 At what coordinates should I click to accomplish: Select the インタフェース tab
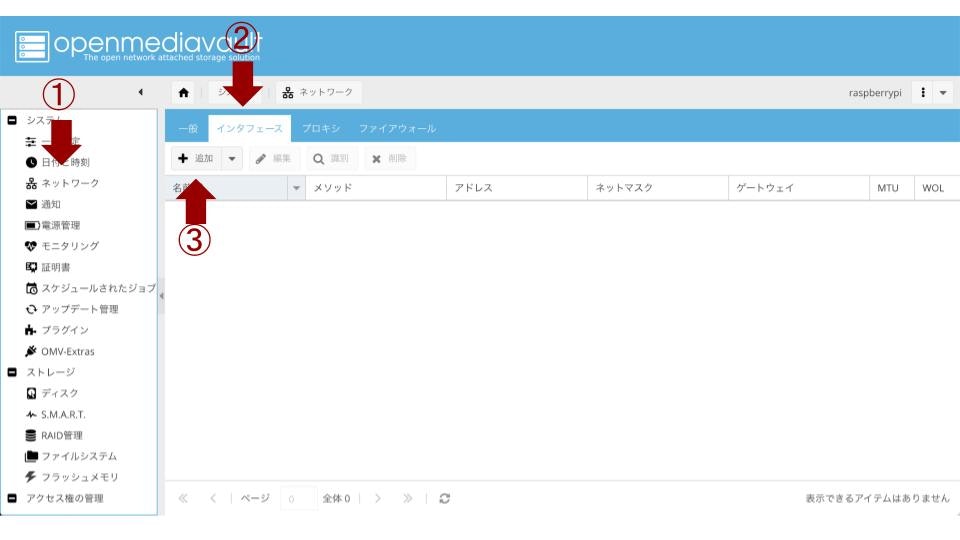pos(249,129)
